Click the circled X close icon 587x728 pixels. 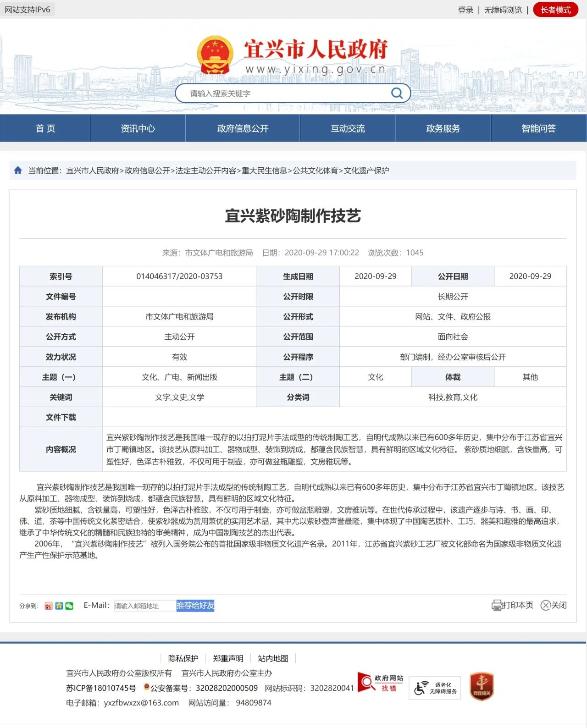[x=546, y=606]
